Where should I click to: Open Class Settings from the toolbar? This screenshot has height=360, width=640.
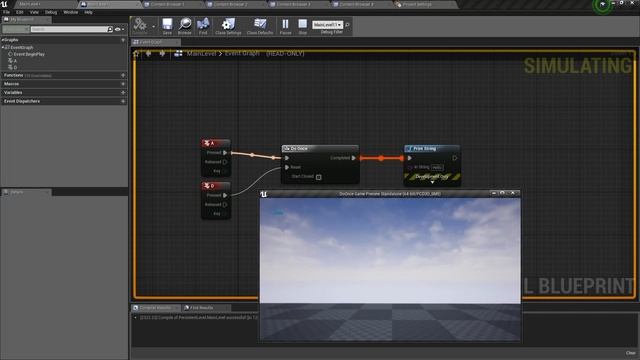point(228,26)
